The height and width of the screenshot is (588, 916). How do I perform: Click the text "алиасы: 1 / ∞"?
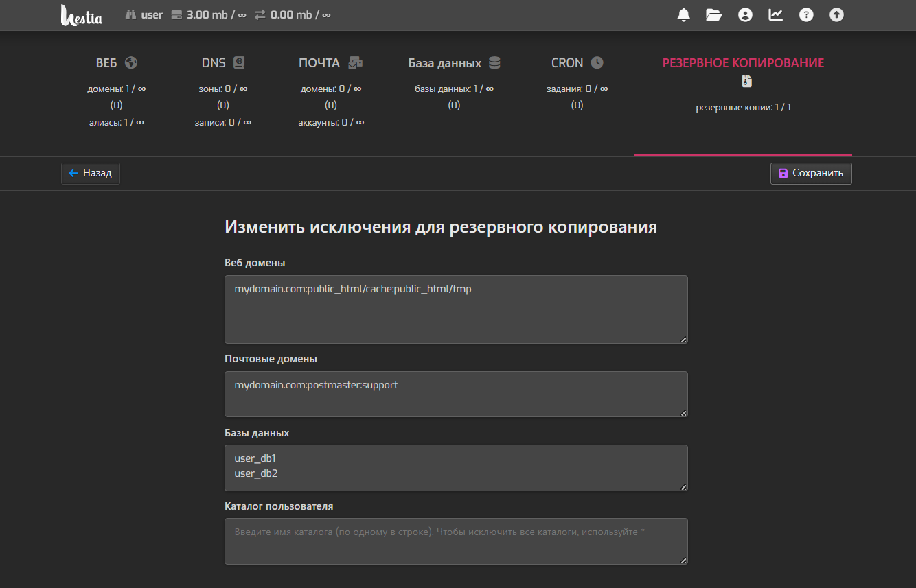[117, 122]
